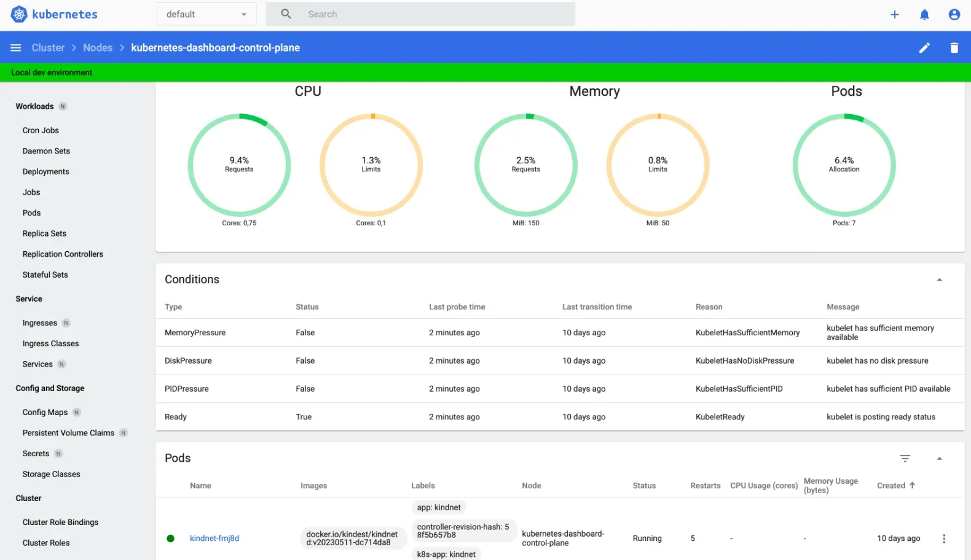Open Replication Controllers in sidebar
Screen dimensions: 971x560
(x=63, y=254)
